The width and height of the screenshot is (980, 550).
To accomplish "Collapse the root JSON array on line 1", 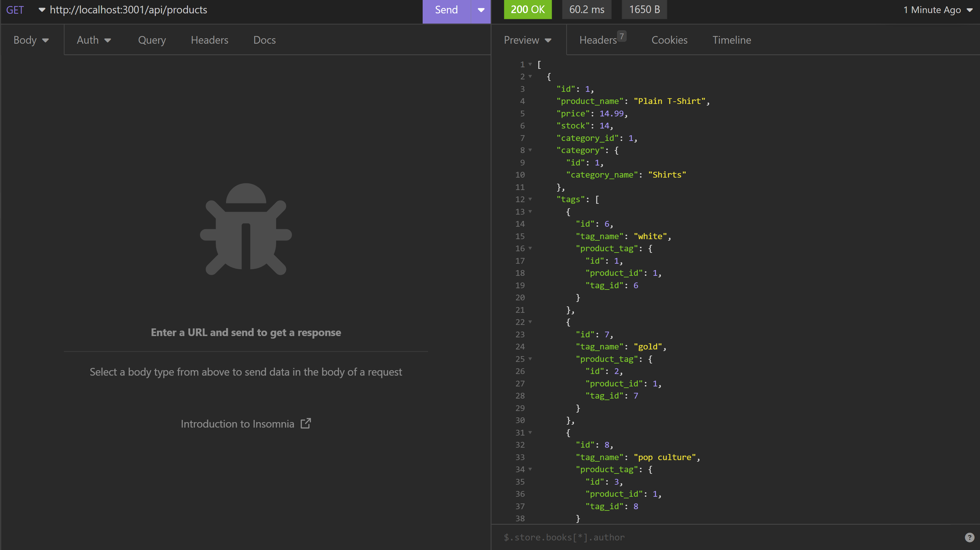I will click(x=530, y=64).
